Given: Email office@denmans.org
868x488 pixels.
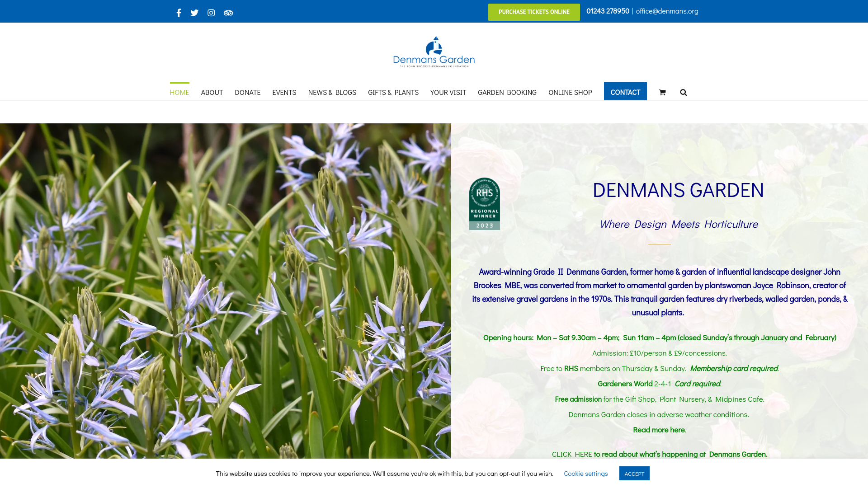Looking at the screenshot, I should pos(667,11).
